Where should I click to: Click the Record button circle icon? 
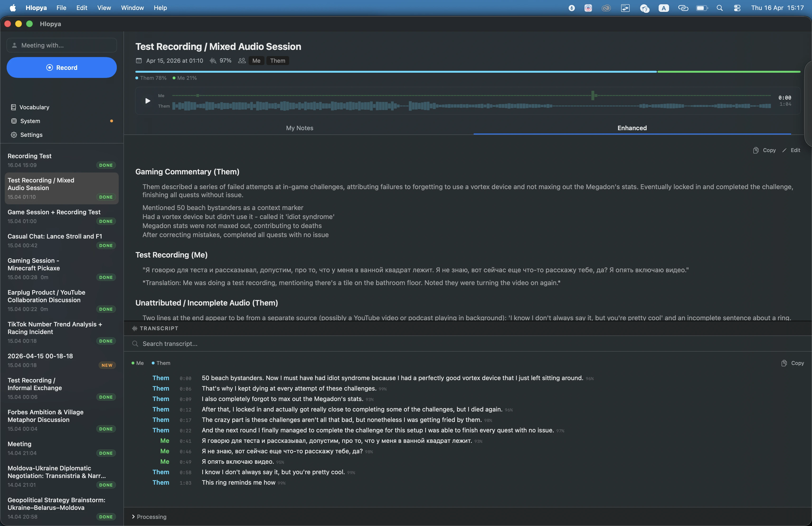click(x=49, y=67)
